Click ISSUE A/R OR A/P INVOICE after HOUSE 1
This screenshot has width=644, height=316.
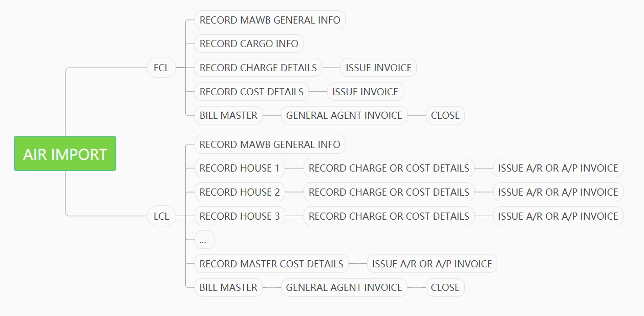click(558, 168)
